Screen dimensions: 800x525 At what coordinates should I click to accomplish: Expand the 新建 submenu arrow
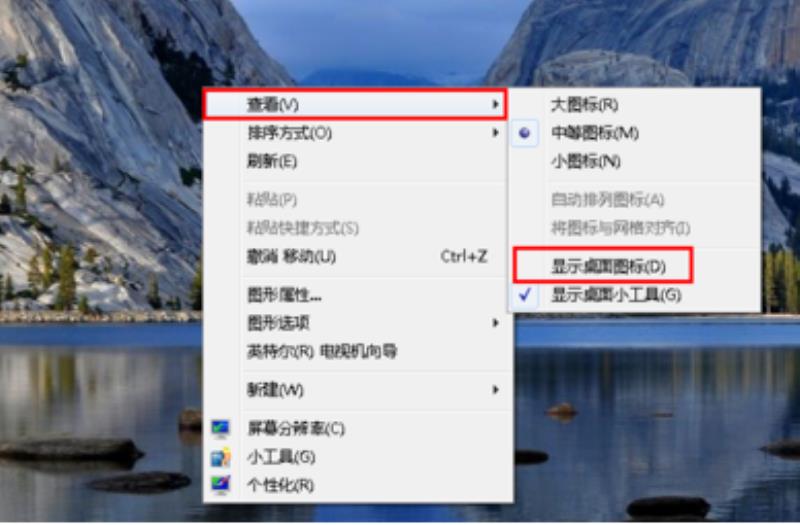tap(495, 390)
